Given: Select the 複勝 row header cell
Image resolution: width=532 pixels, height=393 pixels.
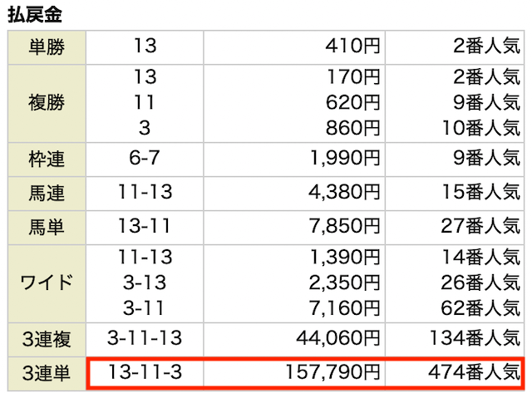Looking at the screenshot, I should point(47,103).
